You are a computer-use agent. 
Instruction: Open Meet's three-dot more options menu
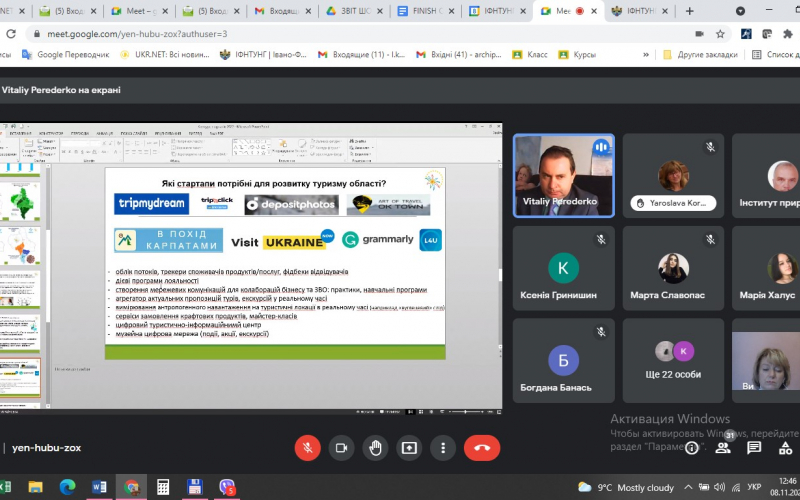(442, 448)
